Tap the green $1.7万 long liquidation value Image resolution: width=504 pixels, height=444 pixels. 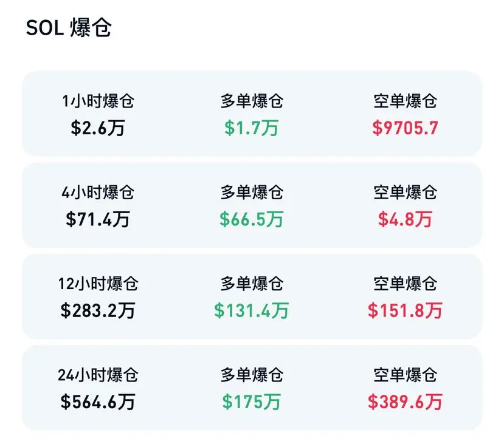[x=252, y=128]
